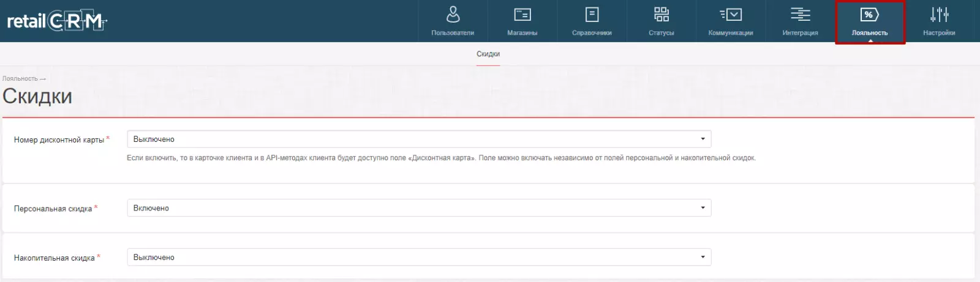
Task: Open the Магазины stores section icon
Action: pyautogui.click(x=522, y=15)
